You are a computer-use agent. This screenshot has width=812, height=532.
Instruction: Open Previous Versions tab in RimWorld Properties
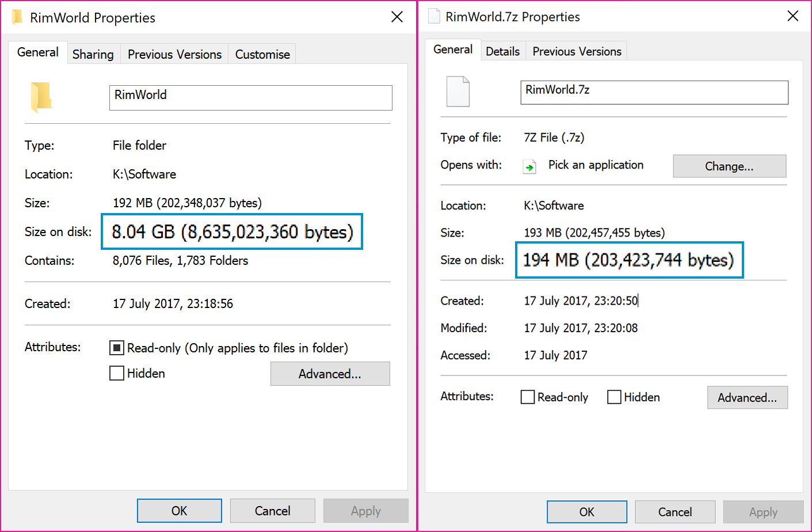click(174, 54)
